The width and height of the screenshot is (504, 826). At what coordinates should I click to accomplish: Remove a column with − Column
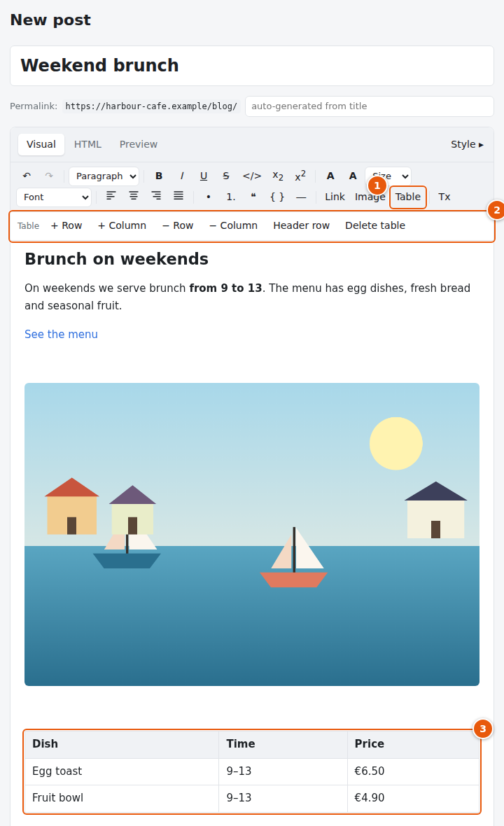tap(233, 225)
